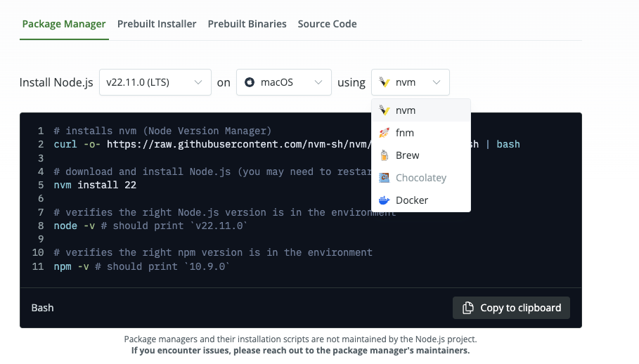Click the 'npm -v' code line

tap(142, 267)
